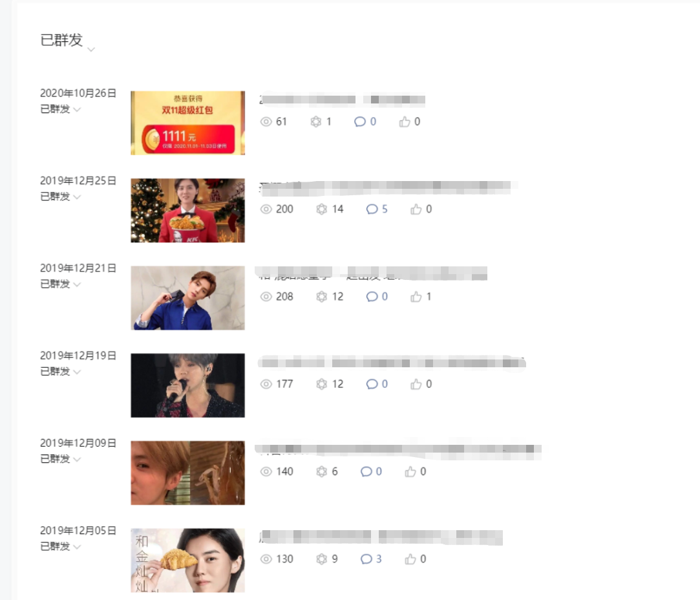Open comments bubble showing 5
Screen dimensions: 700x600
click(372, 209)
